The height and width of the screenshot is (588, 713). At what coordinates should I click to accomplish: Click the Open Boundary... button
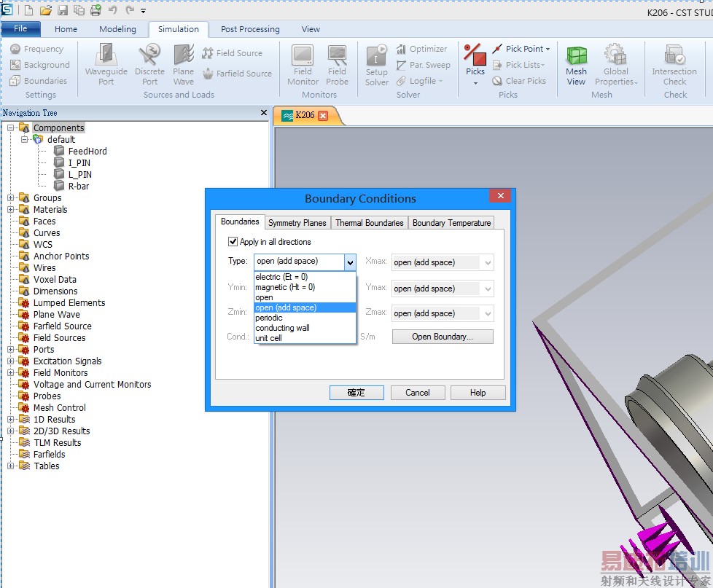pyautogui.click(x=443, y=337)
